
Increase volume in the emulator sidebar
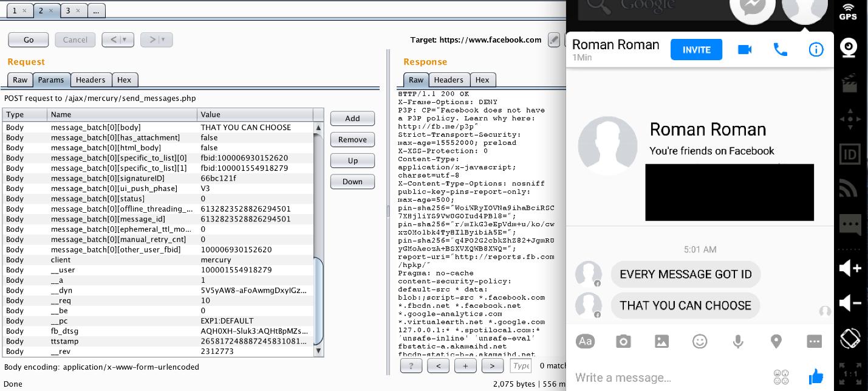[849, 268]
